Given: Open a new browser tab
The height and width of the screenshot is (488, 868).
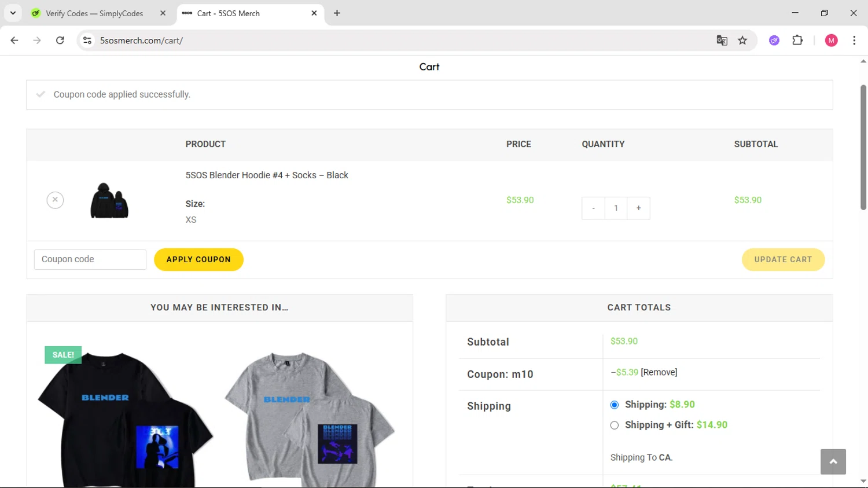Looking at the screenshot, I should click(x=337, y=13).
